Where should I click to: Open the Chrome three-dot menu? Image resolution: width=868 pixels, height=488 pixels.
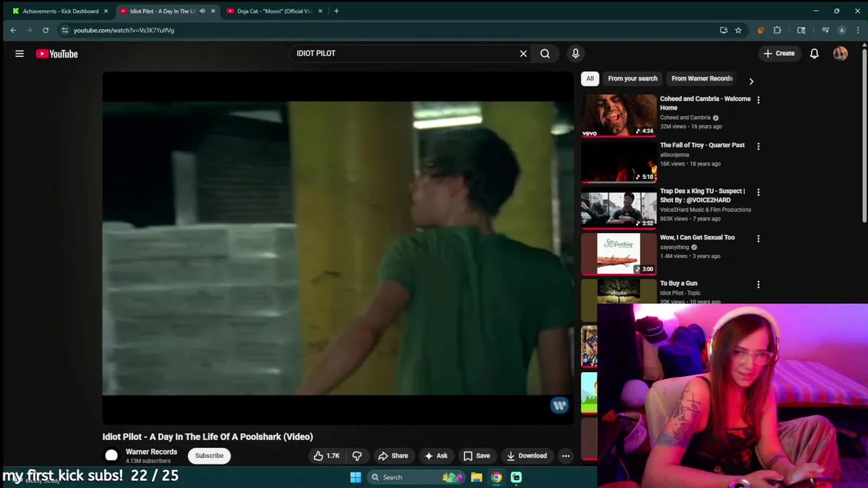(857, 30)
